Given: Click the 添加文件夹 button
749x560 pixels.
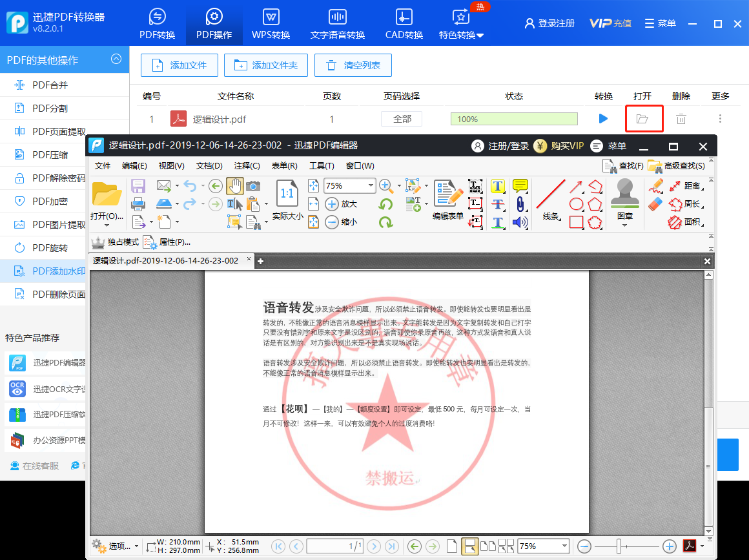Looking at the screenshot, I should click(266, 65).
